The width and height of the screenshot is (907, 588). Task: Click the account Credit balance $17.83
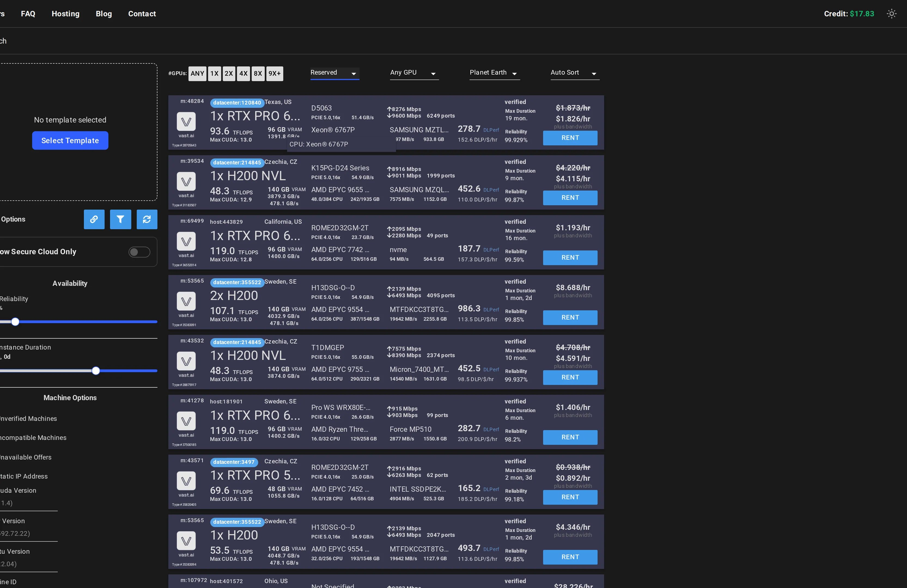(x=849, y=14)
